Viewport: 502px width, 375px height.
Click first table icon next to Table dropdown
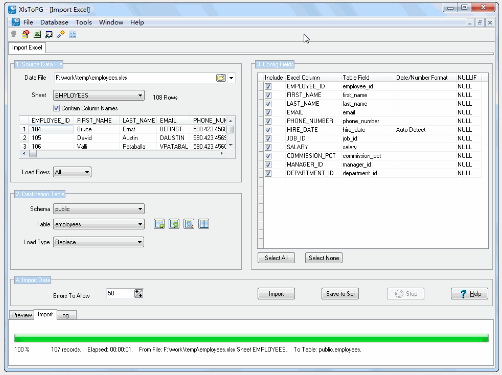point(159,224)
